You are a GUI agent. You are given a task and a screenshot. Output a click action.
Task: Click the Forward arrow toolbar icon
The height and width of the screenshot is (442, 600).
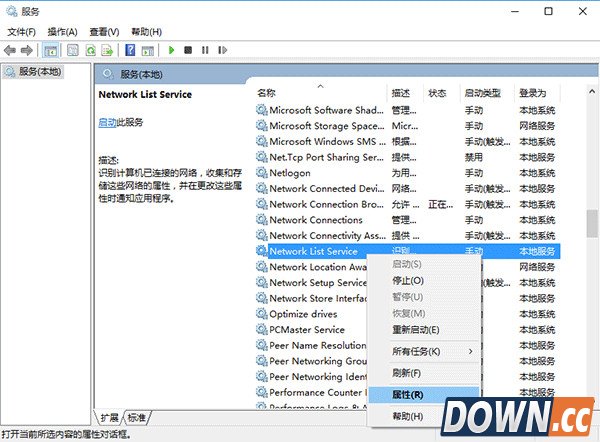point(27,50)
